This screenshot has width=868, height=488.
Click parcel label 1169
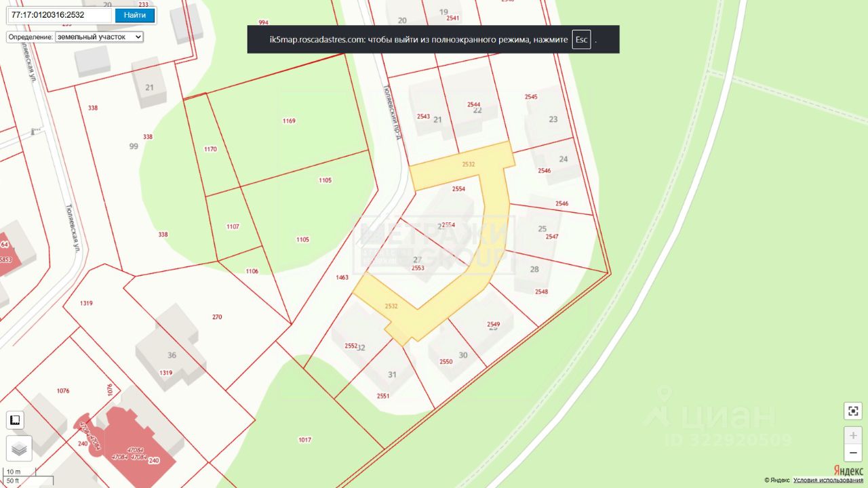click(290, 121)
